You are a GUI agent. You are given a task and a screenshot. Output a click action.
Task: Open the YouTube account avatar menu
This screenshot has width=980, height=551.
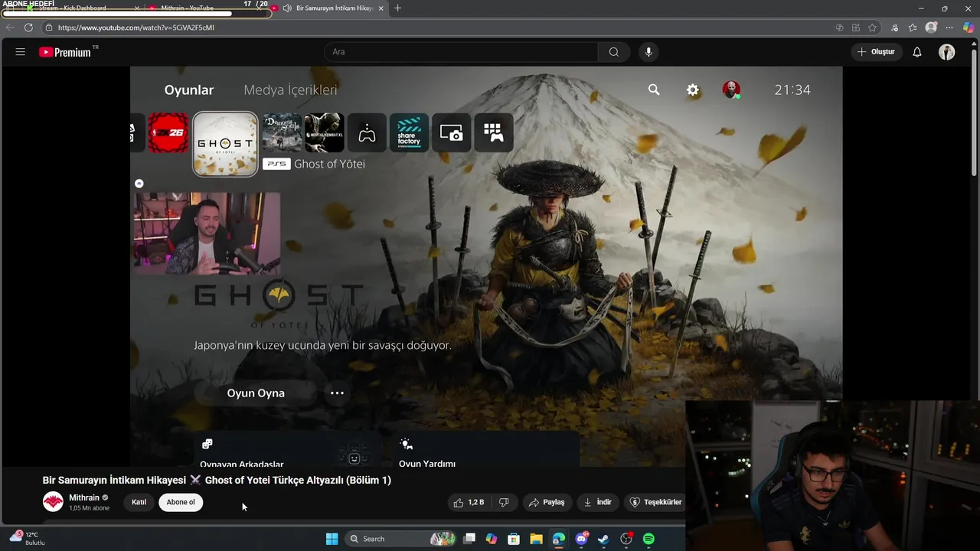[x=947, y=52]
